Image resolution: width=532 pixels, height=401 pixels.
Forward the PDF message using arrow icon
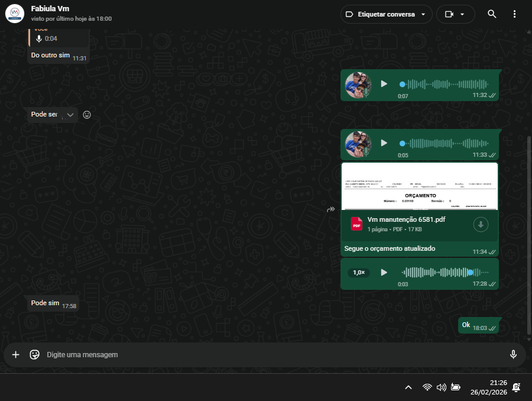pyautogui.click(x=331, y=209)
